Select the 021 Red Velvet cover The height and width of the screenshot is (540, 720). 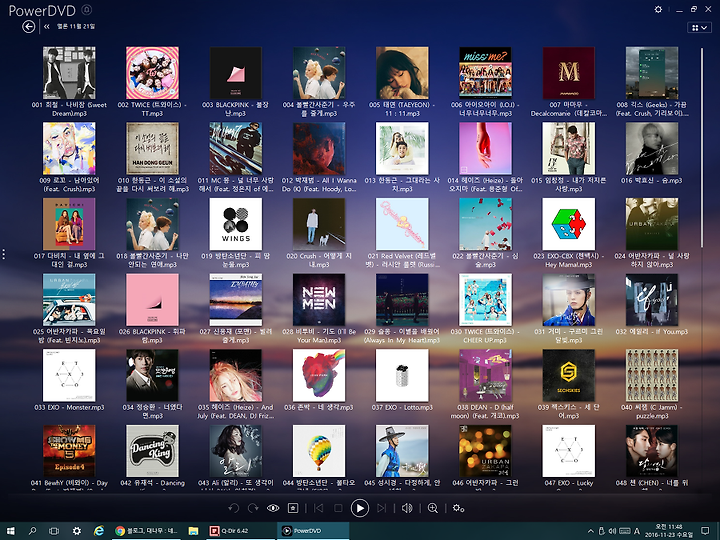point(402,224)
